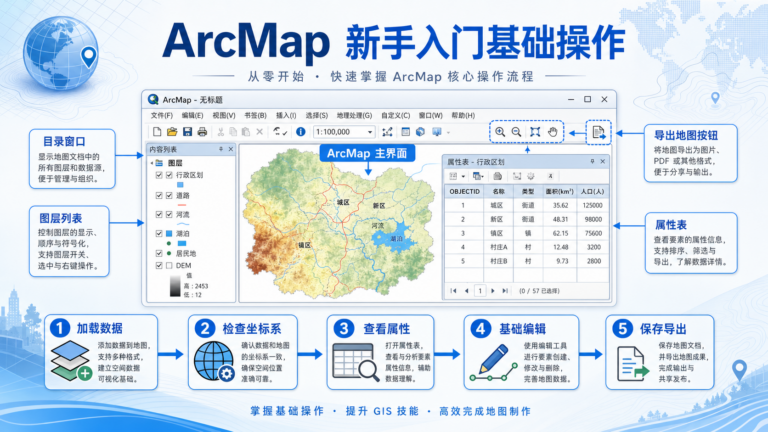Select the 村庄A cell in attribute table
This screenshot has width=768, height=432.
499,247
